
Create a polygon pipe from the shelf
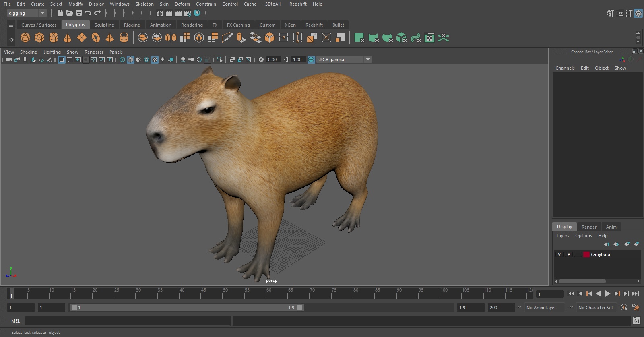click(x=124, y=38)
